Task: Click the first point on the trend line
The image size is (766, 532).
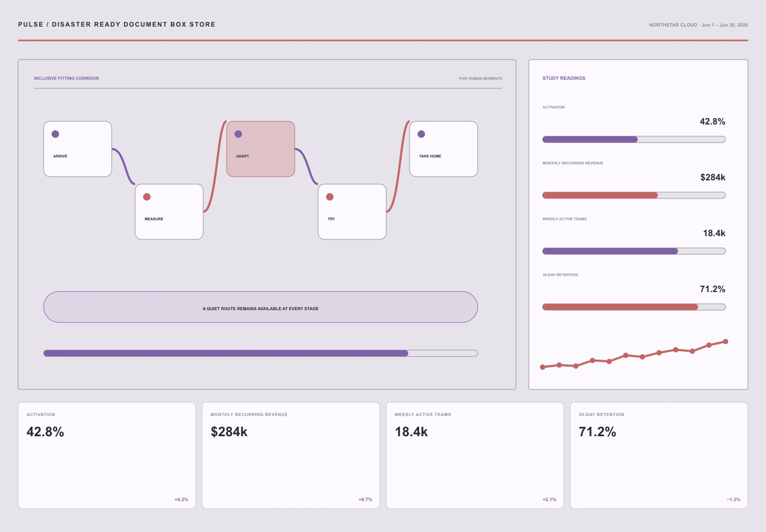Action: tap(543, 367)
